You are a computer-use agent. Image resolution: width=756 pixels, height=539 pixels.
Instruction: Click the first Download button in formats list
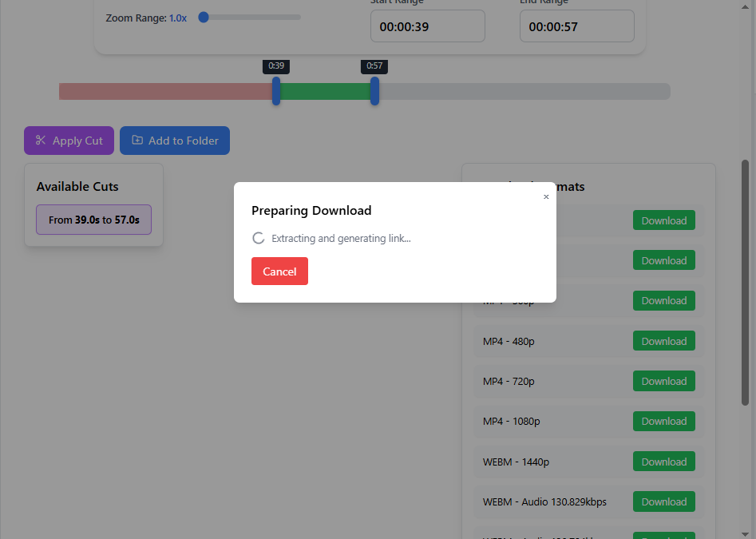click(x=664, y=220)
